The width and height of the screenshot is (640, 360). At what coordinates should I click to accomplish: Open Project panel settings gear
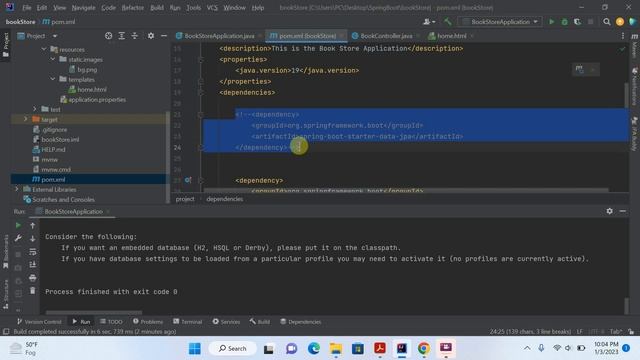click(x=151, y=36)
